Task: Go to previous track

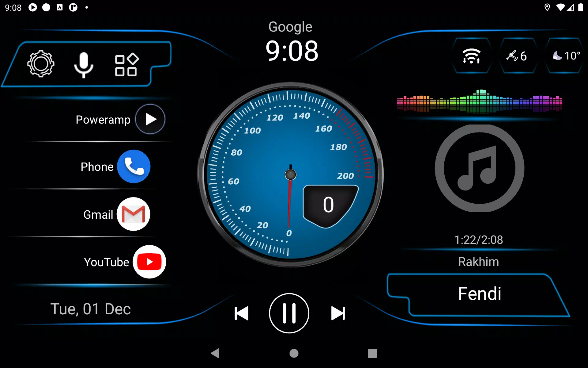Action: click(x=240, y=313)
